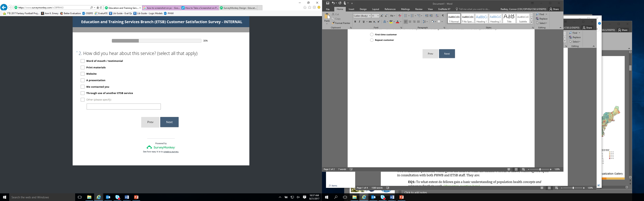Toggle bold formatting in Word ribbon
This screenshot has height=201, width=644.
(355, 22)
